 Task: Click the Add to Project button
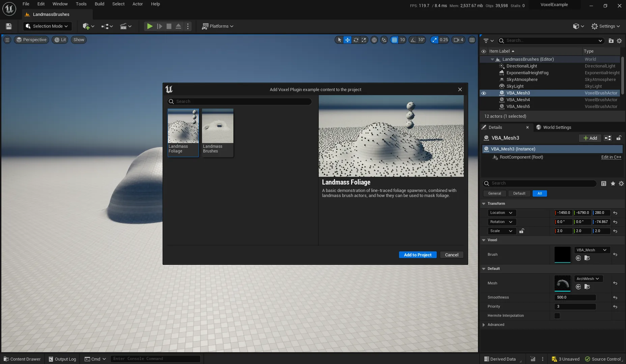[x=418, y=255]
